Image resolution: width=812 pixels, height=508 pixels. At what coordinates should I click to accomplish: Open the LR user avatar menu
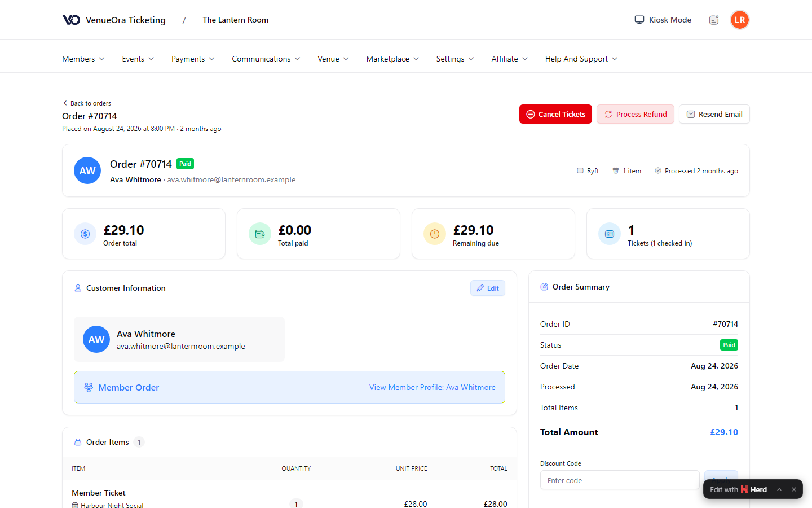[740, 20]
